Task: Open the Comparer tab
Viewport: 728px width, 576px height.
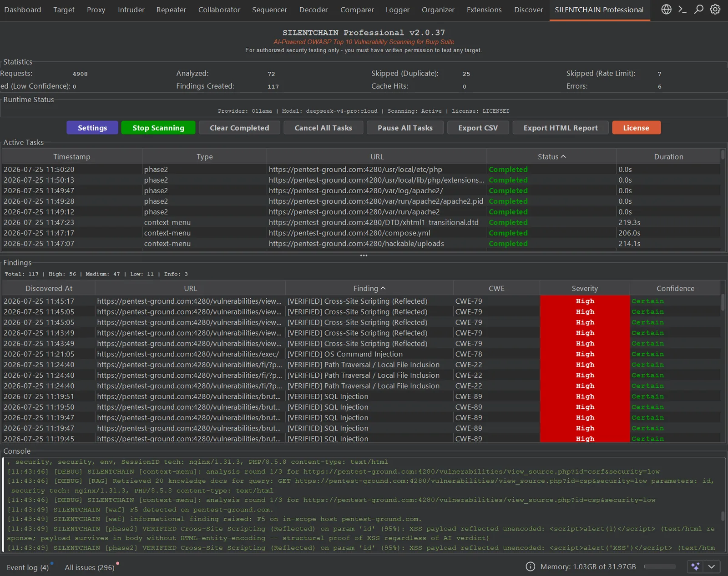Action: (x=357, y=10)
